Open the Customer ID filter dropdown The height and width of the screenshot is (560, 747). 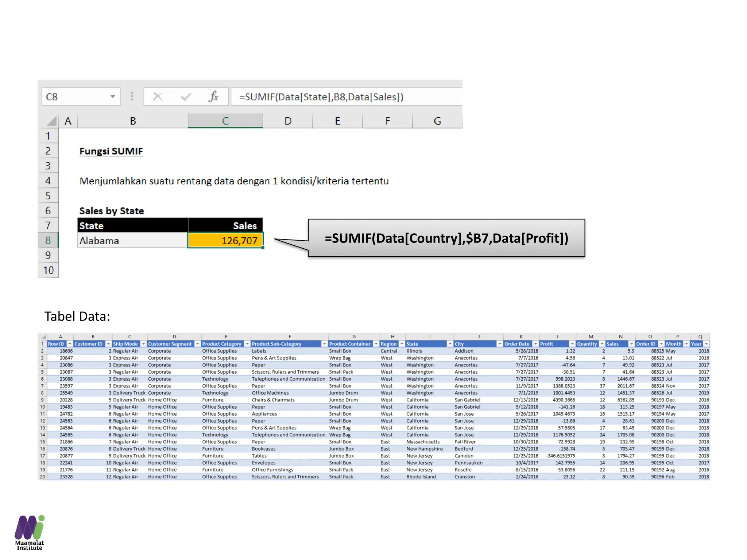(108, 344)
